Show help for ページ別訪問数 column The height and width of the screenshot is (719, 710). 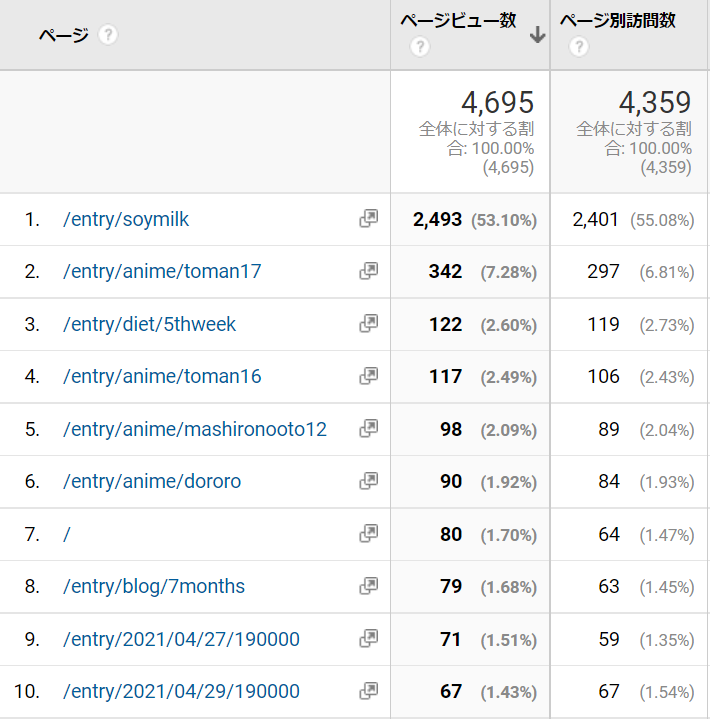point(579,47)
